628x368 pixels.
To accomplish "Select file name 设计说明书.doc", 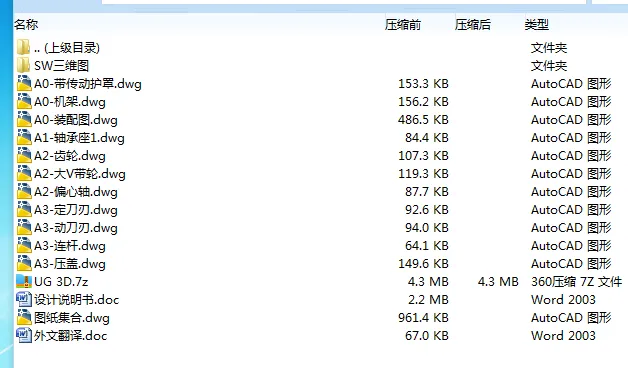I will pyautogui.click(x=76, y=300).
